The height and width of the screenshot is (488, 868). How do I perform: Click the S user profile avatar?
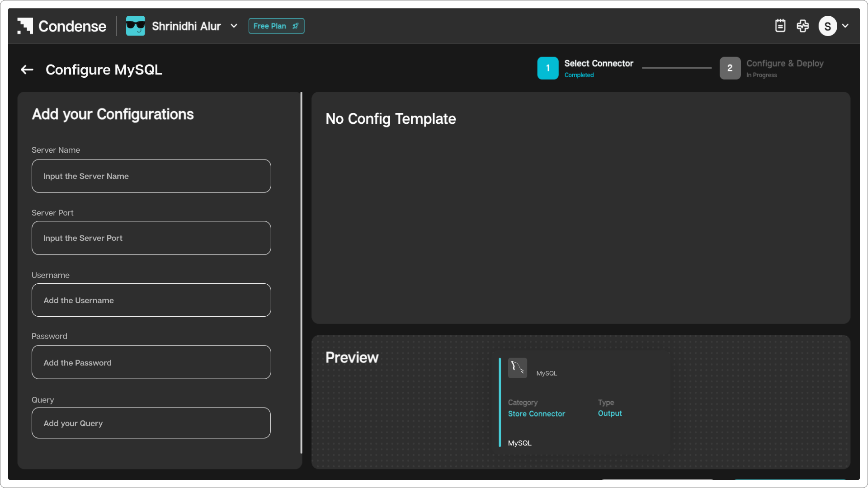pos(827,26)
